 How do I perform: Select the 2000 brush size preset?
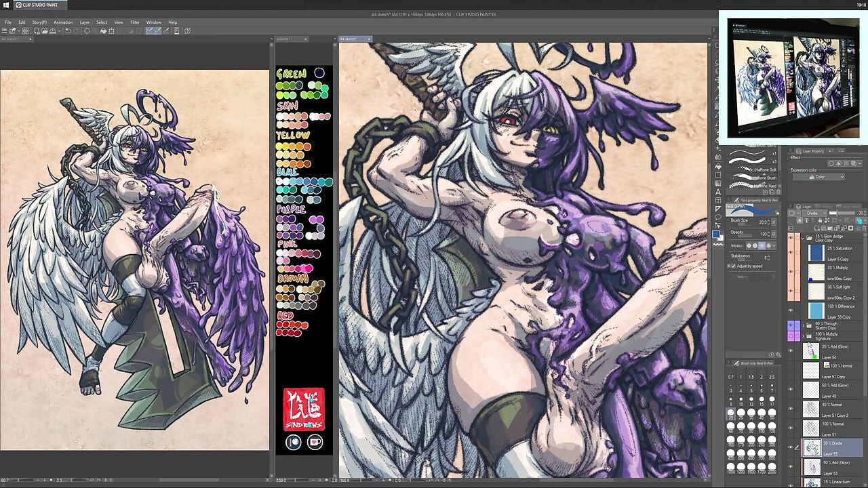[773, 468]
